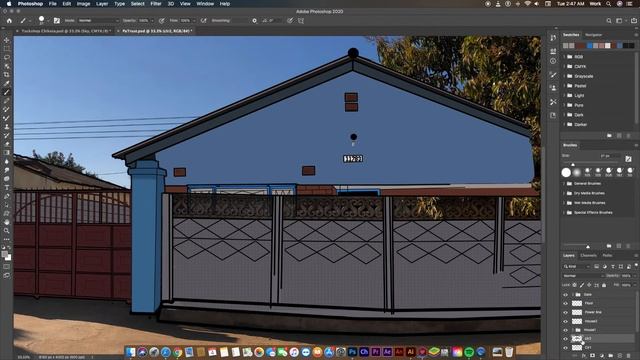Expand the Special Effects Brushes group

(x=564, y=213)
